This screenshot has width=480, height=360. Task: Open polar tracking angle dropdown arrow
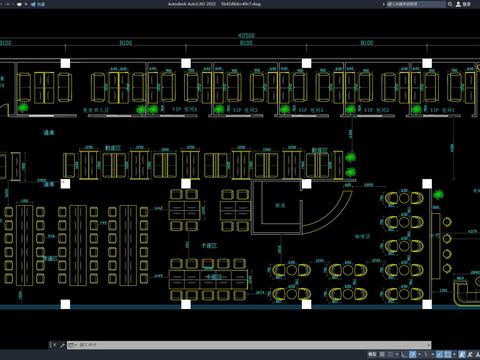point(419,354)
